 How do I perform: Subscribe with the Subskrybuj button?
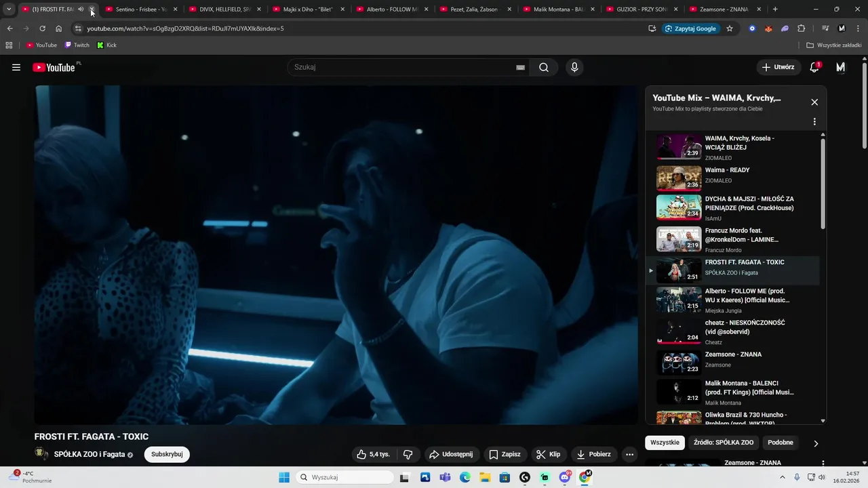point(167,454)
